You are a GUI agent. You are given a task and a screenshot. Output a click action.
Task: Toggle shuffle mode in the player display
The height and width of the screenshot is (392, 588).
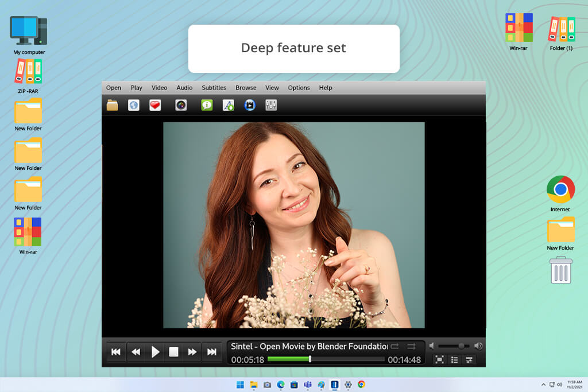411,346
